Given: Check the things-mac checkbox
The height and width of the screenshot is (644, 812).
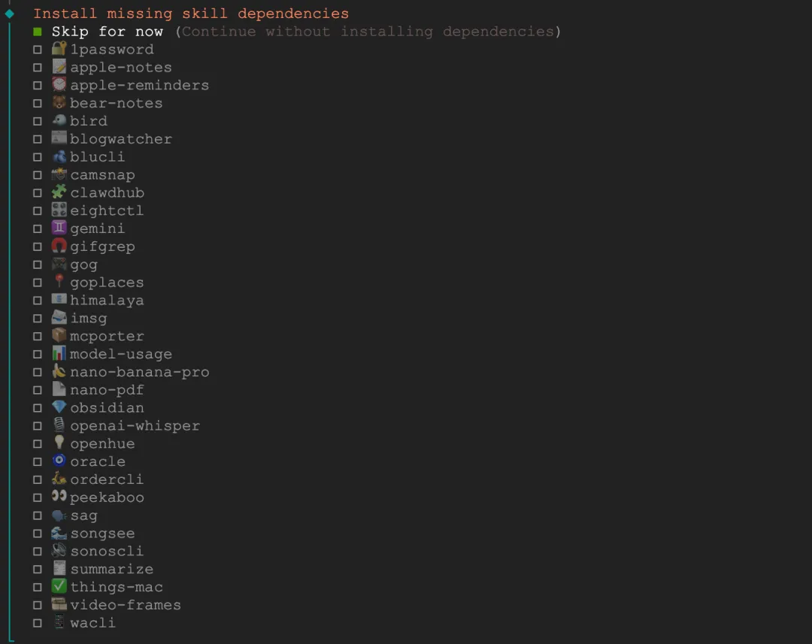Looking at the screenshot, I should (x=38, y=587).
